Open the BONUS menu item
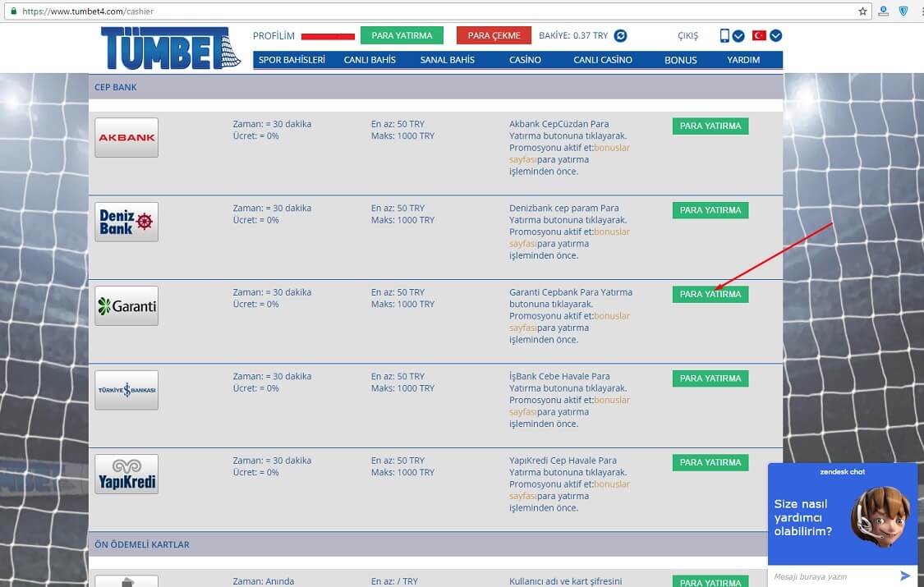924x587 pixels. click(x=680, y=60)
